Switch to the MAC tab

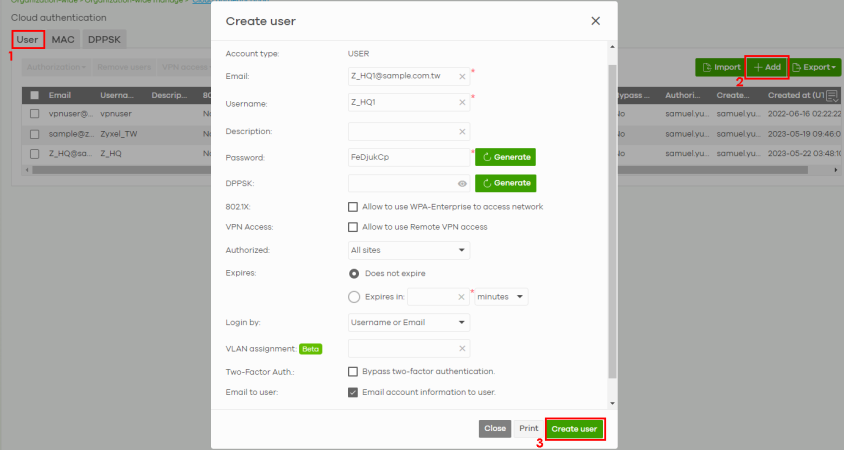pos(63,39)
